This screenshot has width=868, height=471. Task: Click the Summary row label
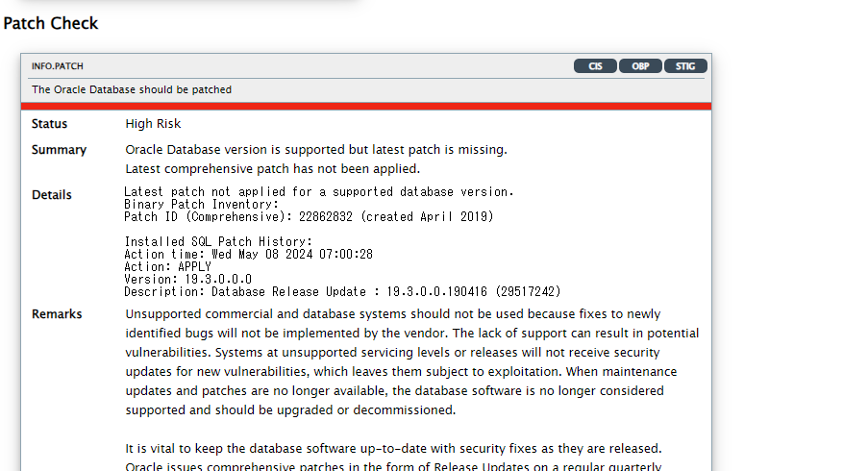click(x=59, y=150)
